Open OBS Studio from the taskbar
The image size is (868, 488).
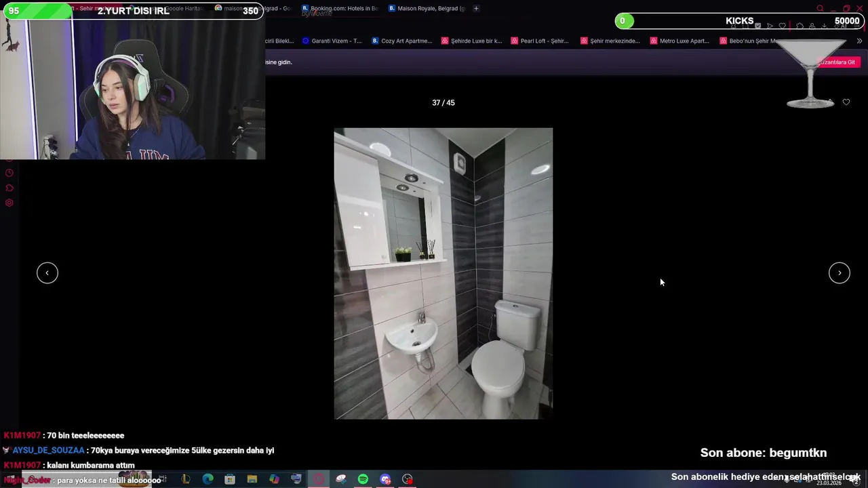point(408,479)
